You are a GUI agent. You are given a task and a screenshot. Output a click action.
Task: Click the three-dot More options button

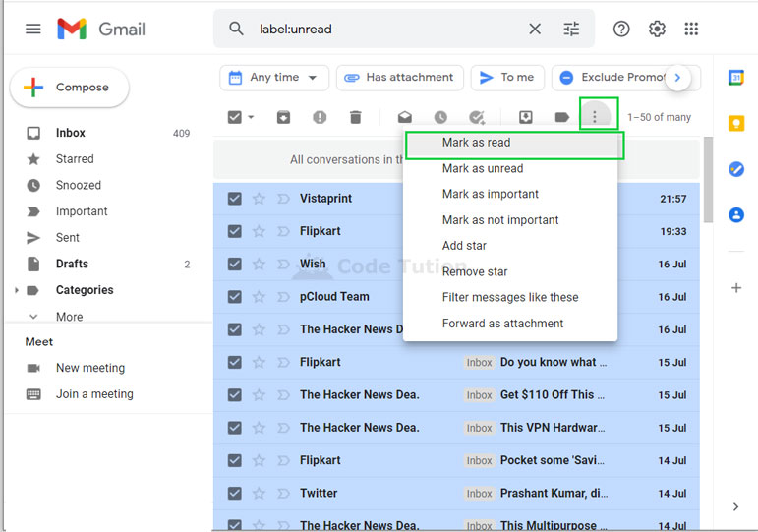click(x=595, y=117)
